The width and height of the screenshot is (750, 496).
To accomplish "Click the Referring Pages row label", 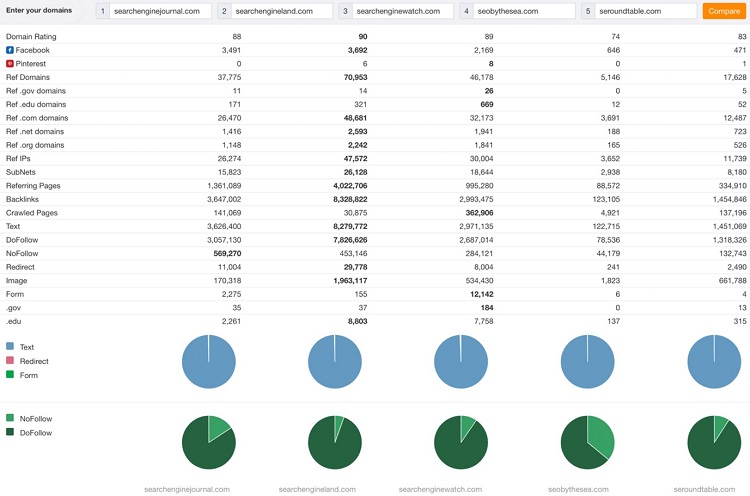I will point(33,186).
